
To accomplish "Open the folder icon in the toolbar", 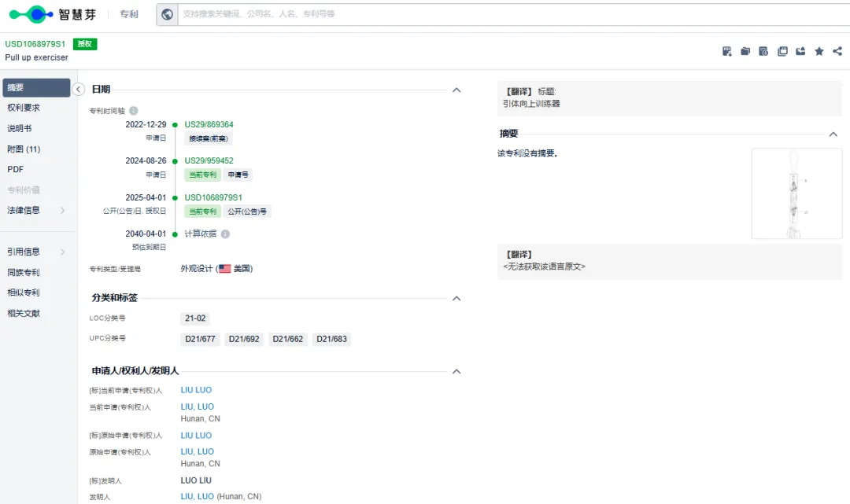I will (x=745, y=51).
